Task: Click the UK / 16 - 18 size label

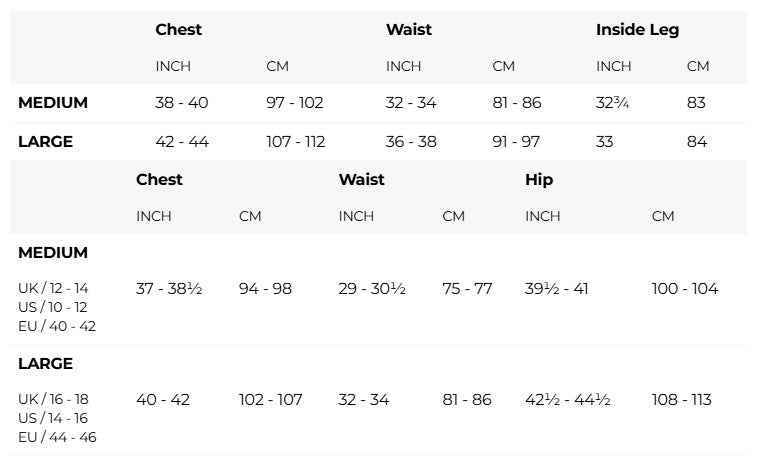Action: 53,399
